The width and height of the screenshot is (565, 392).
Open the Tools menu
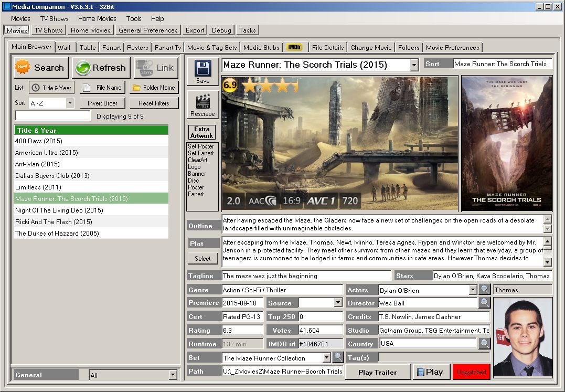pyautogui.click(x=134, y=19)
